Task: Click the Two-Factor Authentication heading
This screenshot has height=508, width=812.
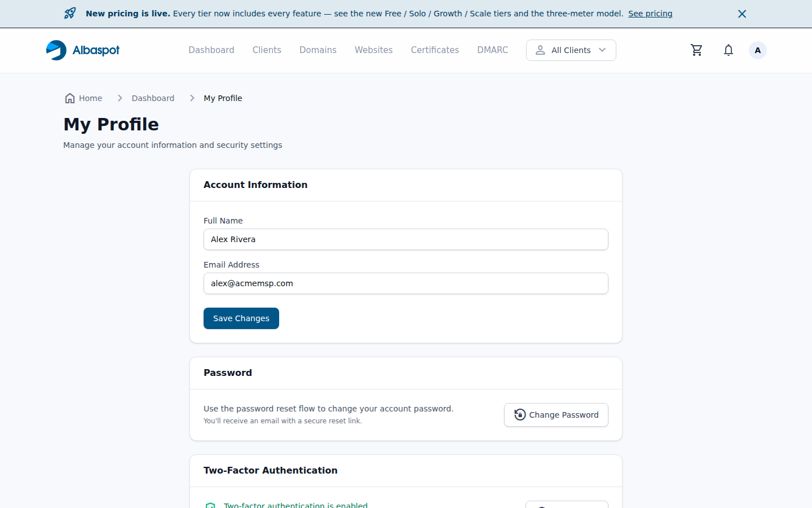Action: pyautogui.click(x=271, y=471)
